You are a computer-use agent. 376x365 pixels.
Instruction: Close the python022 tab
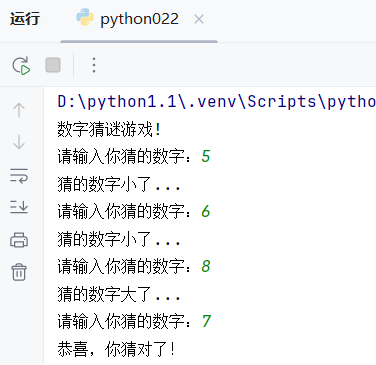coord(199,19)
